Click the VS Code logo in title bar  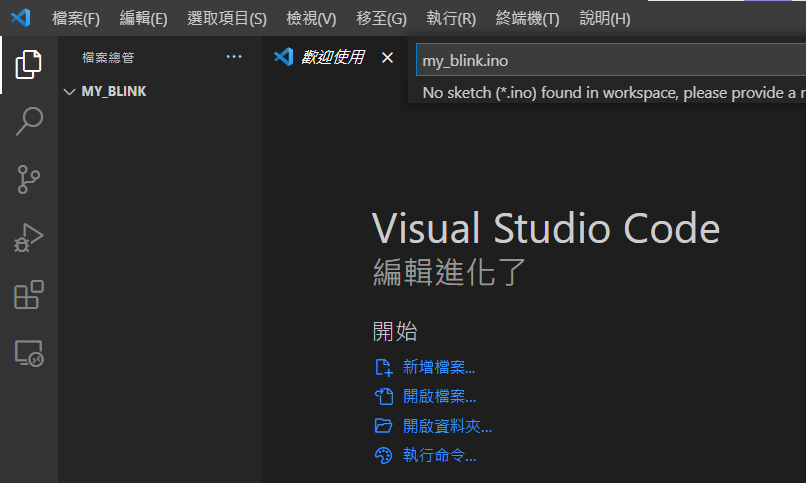[21, 18]
